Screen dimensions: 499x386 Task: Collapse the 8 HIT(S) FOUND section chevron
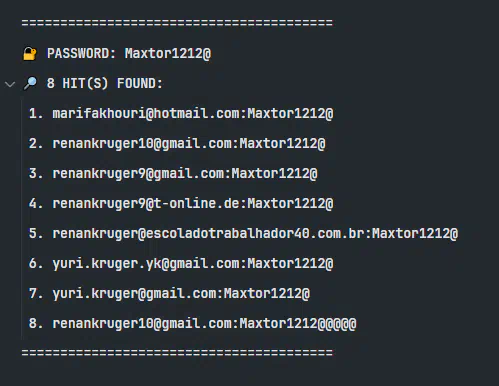pos(10,84)
